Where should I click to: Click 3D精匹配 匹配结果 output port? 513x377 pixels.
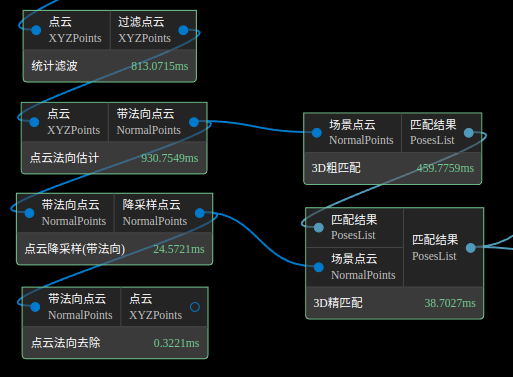coord(471,248)
